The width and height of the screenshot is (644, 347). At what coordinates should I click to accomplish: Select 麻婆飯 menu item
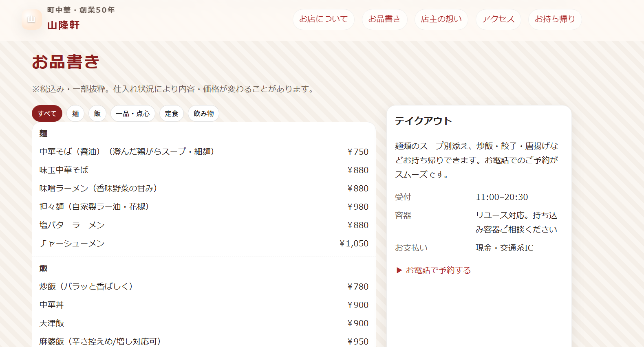(x=204, y=341)
